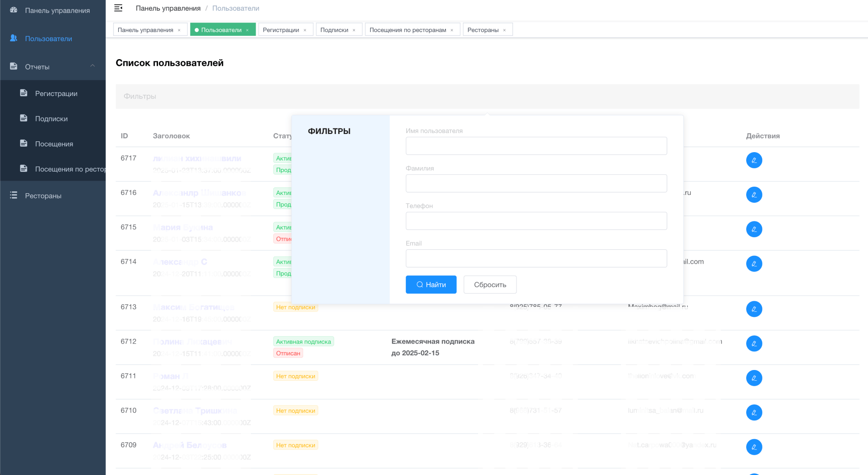
Task: Click edit icon for user 6712
Action: (754, 344)
